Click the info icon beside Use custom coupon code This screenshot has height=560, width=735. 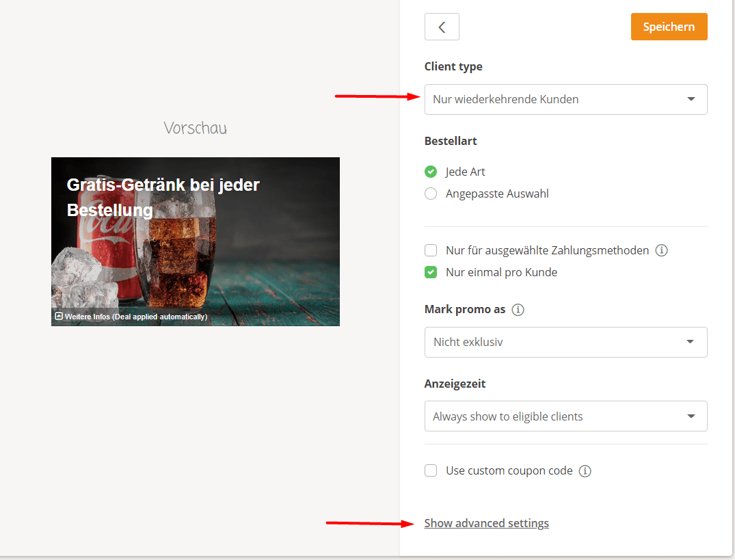[x=585, y=470]
